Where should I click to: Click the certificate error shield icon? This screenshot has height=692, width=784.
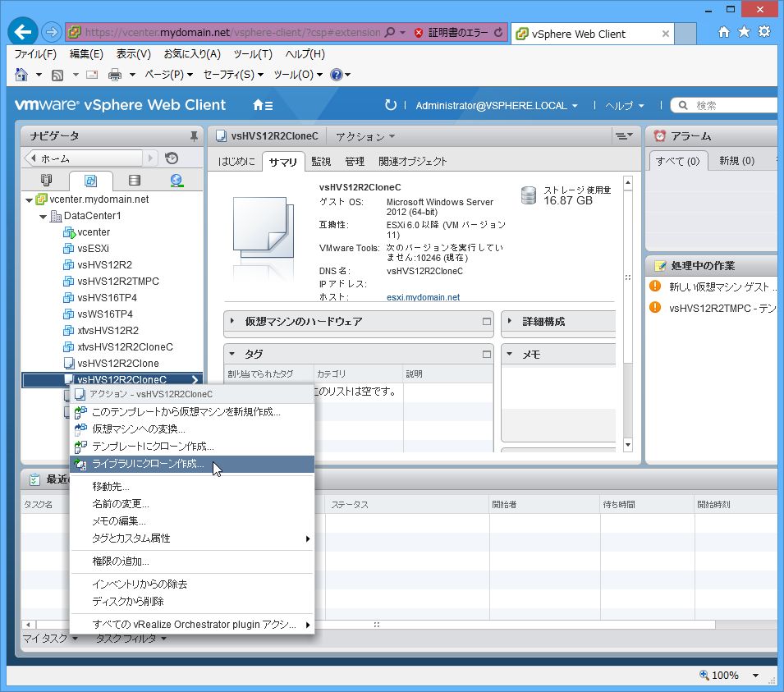point(419,33)
